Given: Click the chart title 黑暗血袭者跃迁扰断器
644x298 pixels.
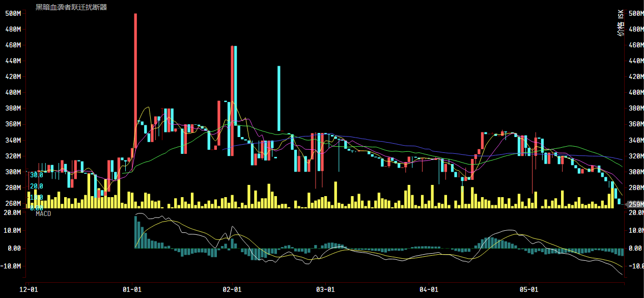Looking at the screenshot, I should pyautogui.click(x=71, y=7).
